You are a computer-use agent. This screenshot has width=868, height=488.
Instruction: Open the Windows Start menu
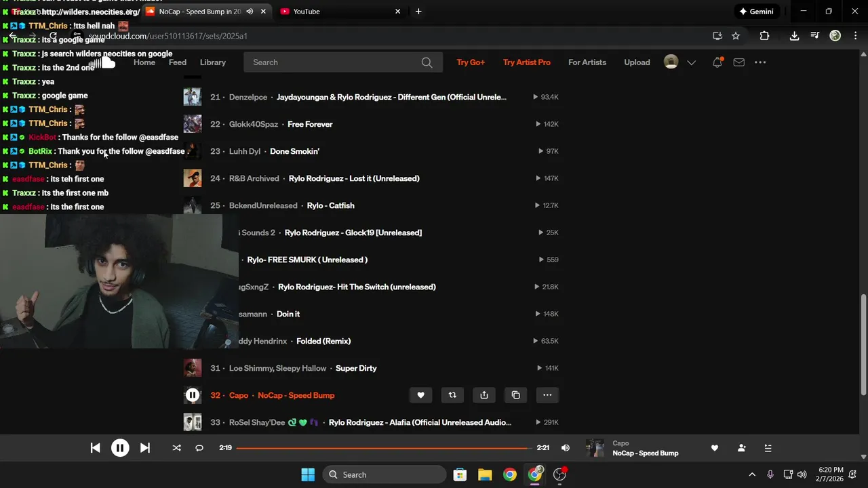308,474
